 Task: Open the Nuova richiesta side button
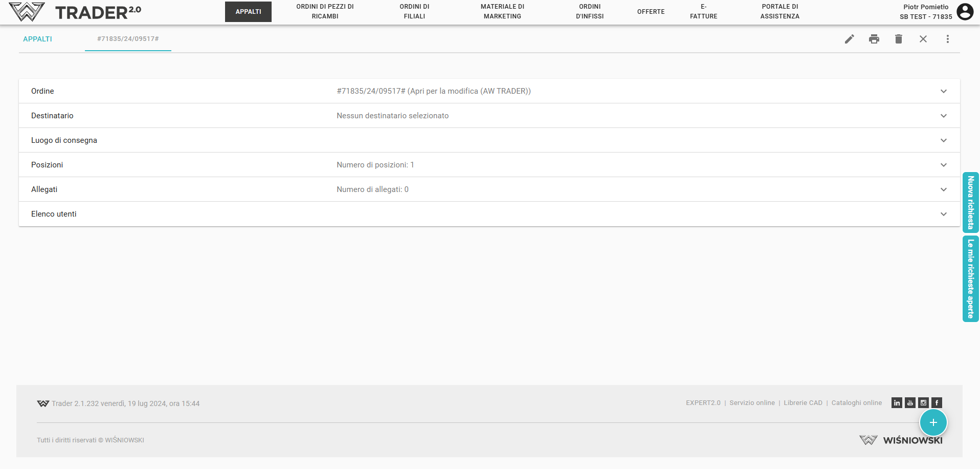pyautogui.click(x=970, y=202)
